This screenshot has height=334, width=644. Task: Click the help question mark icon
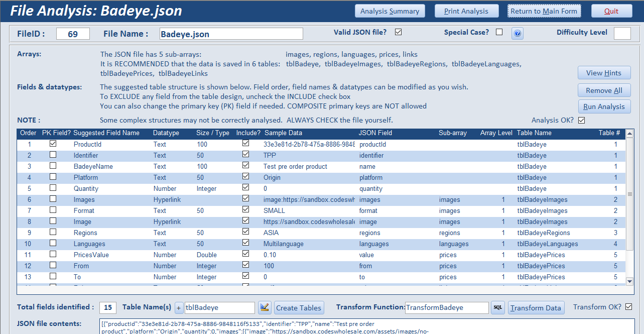point(518,33)
